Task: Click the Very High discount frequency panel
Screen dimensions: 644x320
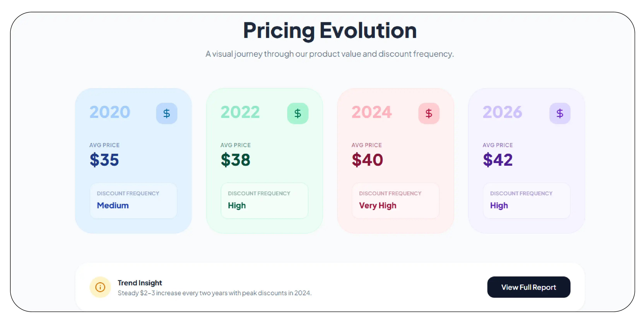Action: click(x=395, y=200)
